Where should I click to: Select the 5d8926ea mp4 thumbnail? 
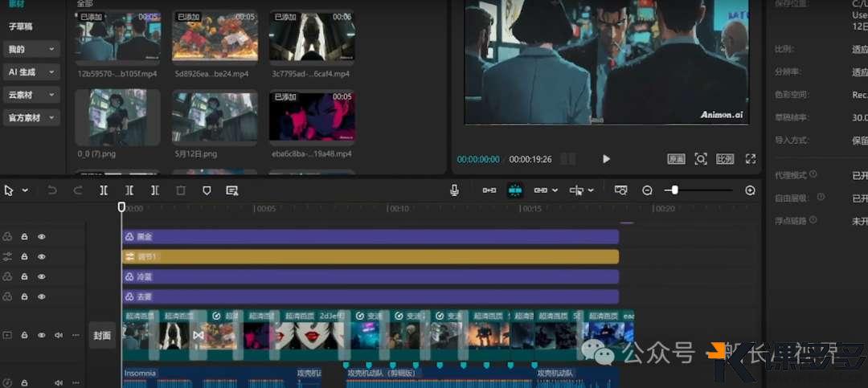pyautogui.click(x=215, y=37)
